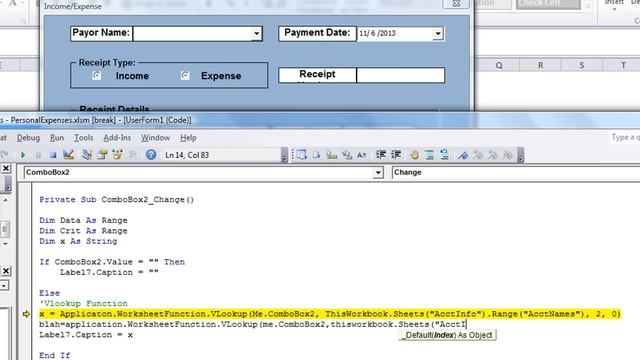Outdent the selected code lines

[396, 155]
